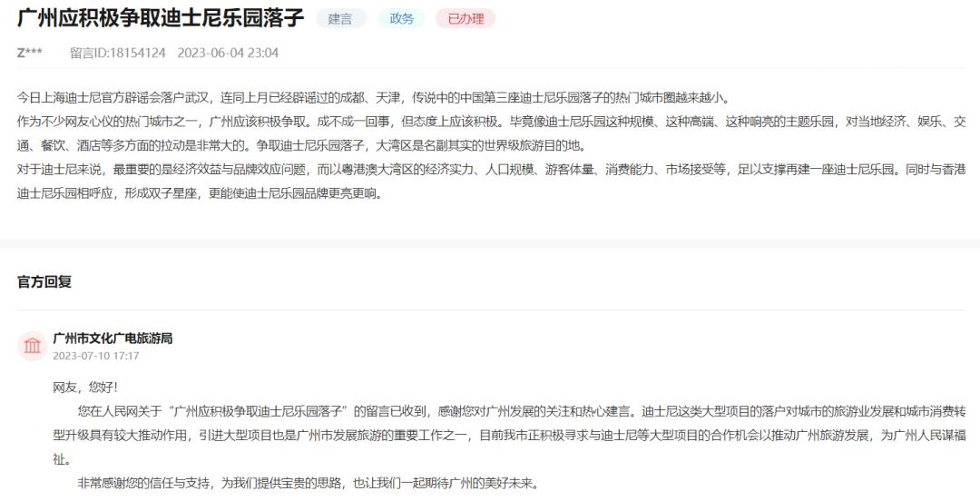Click the government building avatar icon
The image size is (980, 501).
(x=32, y=346)
